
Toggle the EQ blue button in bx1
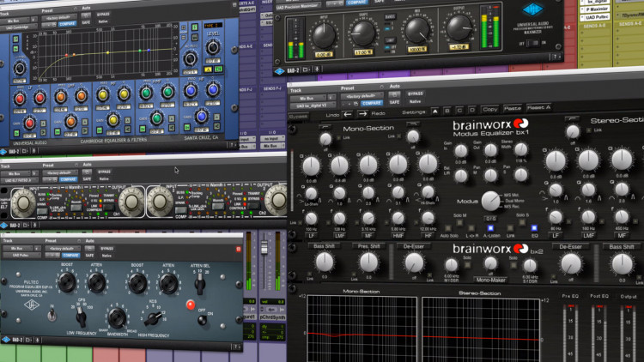(534, 228)
